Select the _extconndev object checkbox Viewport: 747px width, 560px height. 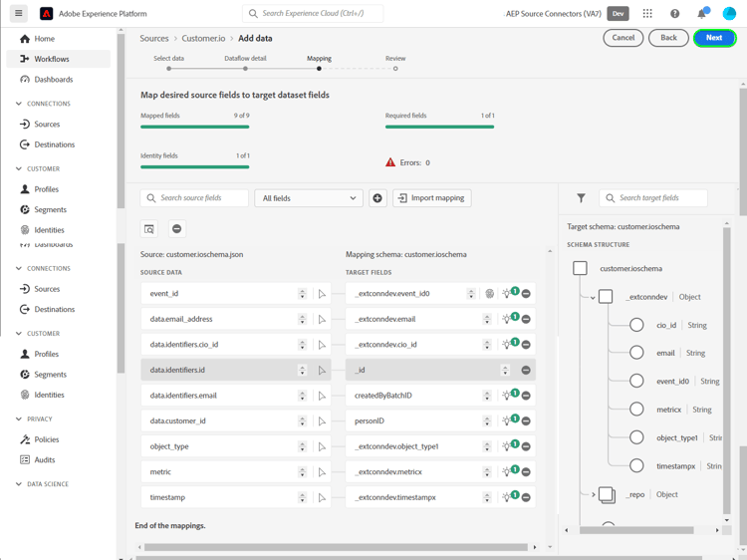point(606,297)
